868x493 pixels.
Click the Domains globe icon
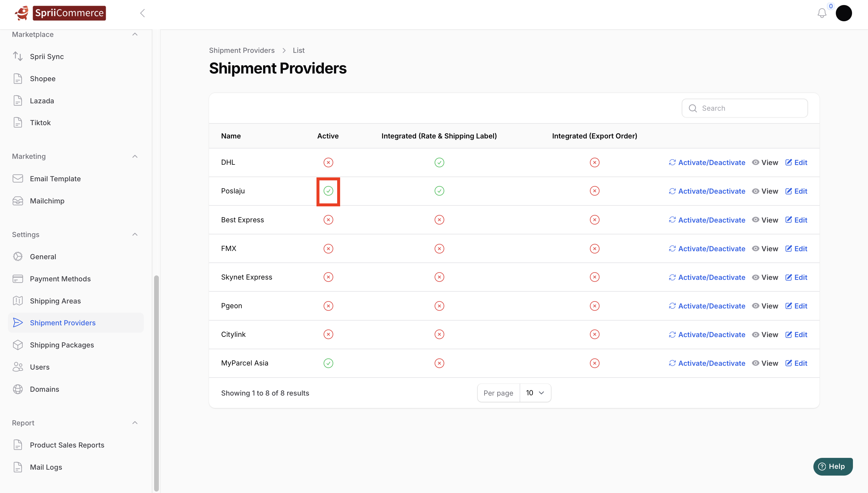tap(18, 389)
